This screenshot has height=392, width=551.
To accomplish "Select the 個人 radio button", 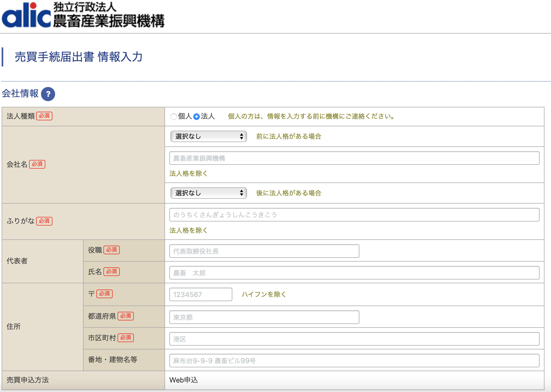I will 173,117.
